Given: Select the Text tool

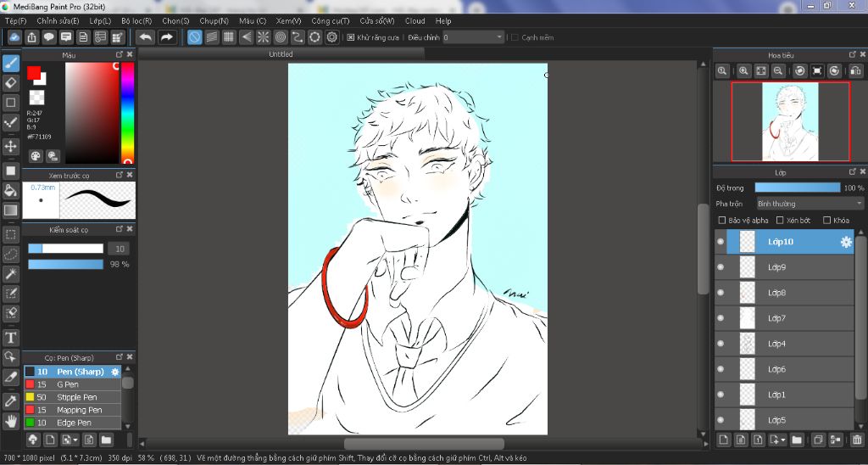Looking at the screenshot, I should click(x=10, y=338).
